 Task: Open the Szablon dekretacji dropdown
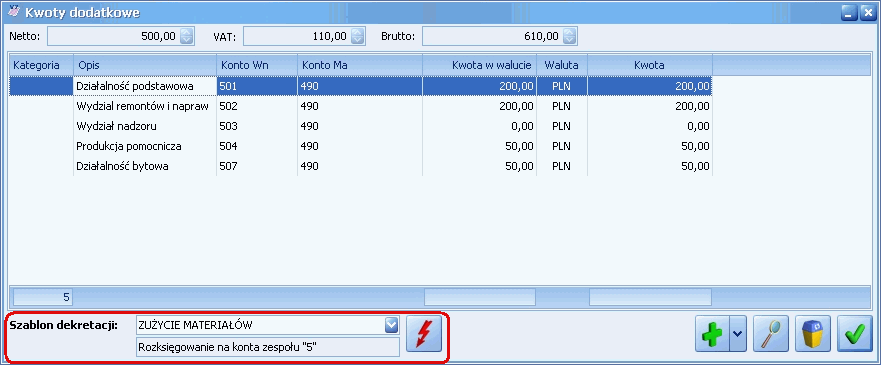tap(391, 325)
